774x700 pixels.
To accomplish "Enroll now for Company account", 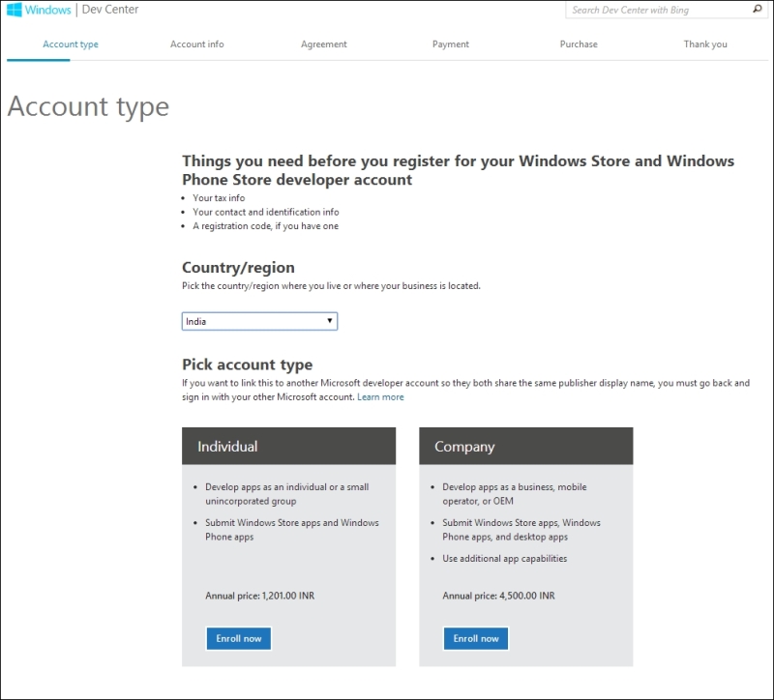I will pyautogui.click(x=476, y=638).
